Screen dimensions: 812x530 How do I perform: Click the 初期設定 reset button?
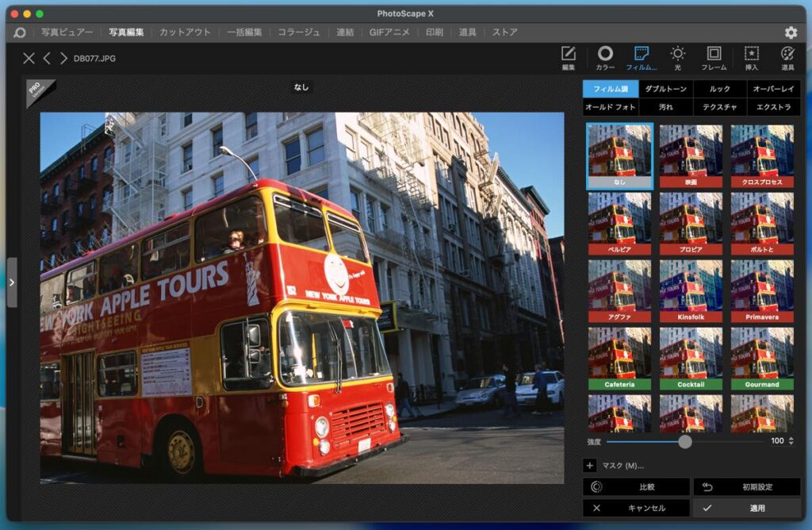[x=747, y=487]
